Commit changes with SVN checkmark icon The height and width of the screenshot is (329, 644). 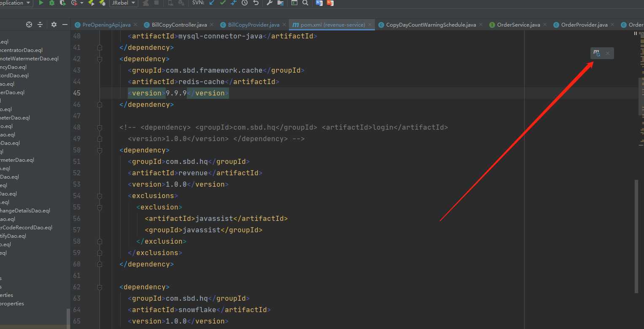coord(223,3)
